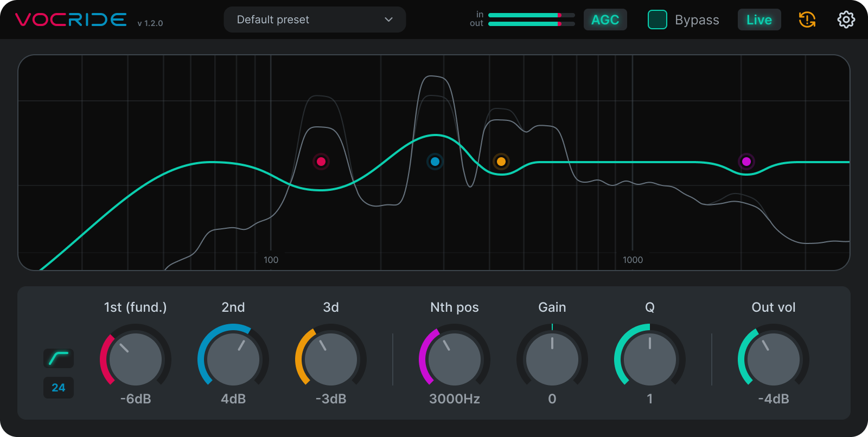
Task: Click the 100 frequency label on graph
Action: pos(271,260)
